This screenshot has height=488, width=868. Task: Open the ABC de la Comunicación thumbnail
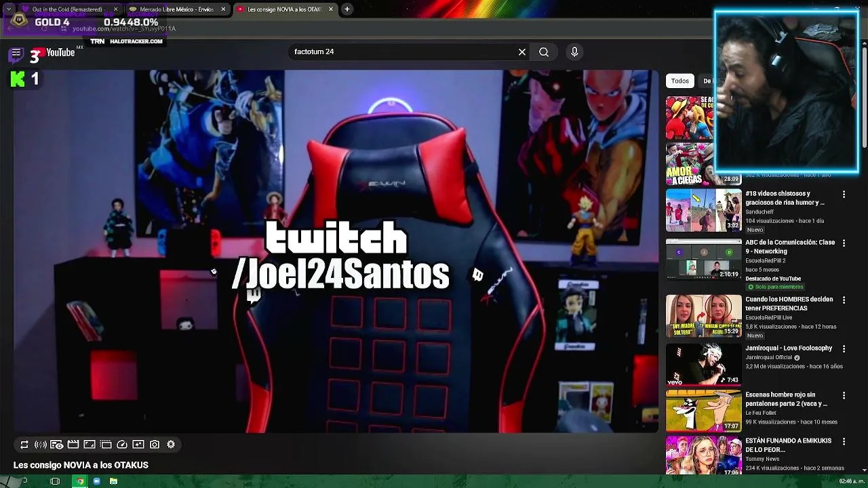coord(703,259)
